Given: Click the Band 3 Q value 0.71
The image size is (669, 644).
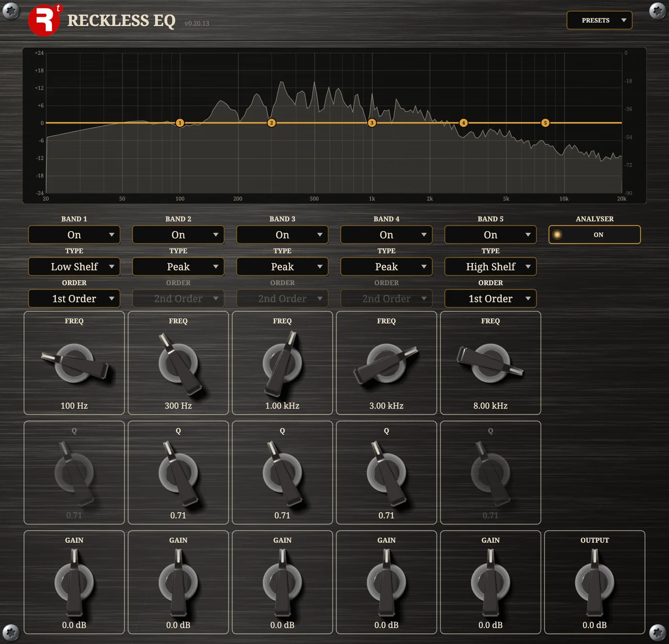Looking at the screenshot, I should (282, 515).
